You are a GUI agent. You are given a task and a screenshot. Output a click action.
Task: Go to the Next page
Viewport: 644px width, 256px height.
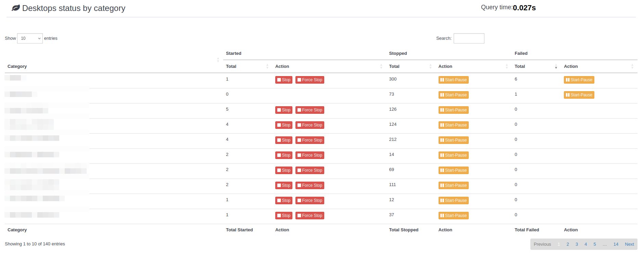coord(629,244)
